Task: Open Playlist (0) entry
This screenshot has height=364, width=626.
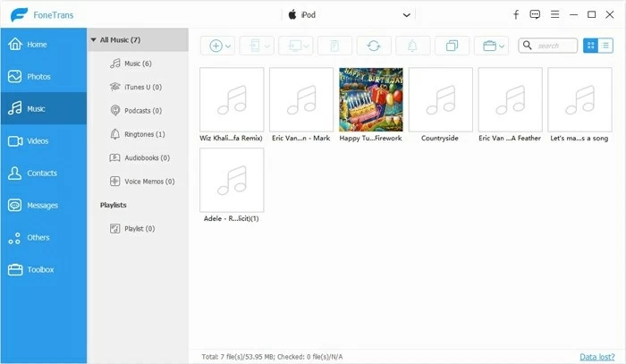Action: tap(138, 229)
